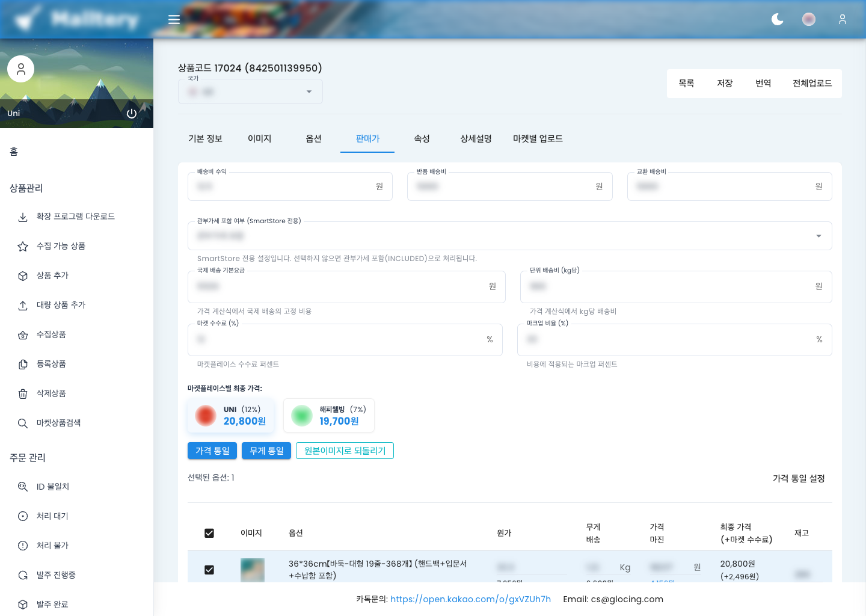The width and height of the screenshot is (866, 616).
Task: Click the refresh icon for 발주 진행중
Action: point(23,575)
